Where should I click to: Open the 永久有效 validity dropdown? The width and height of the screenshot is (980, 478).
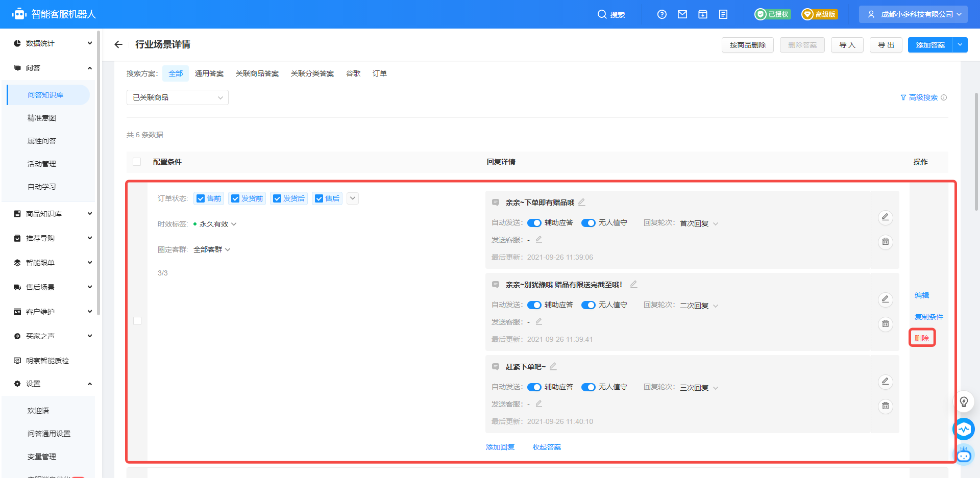click(218, 224)
